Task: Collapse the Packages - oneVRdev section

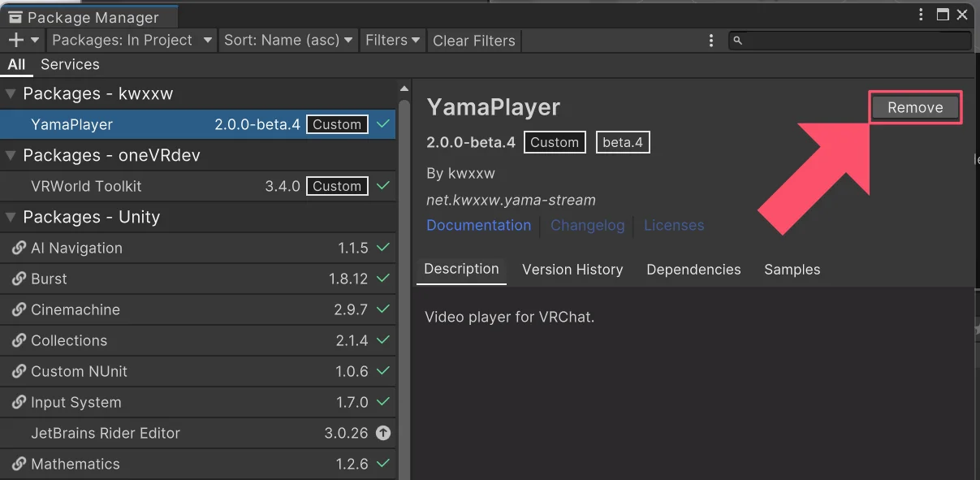Action: click(11, 156)
